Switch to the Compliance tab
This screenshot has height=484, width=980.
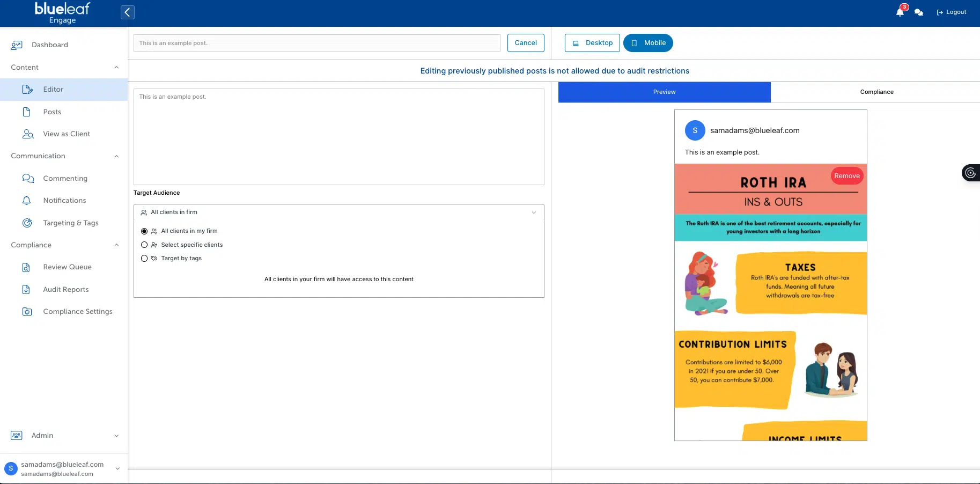click(876, 92)
